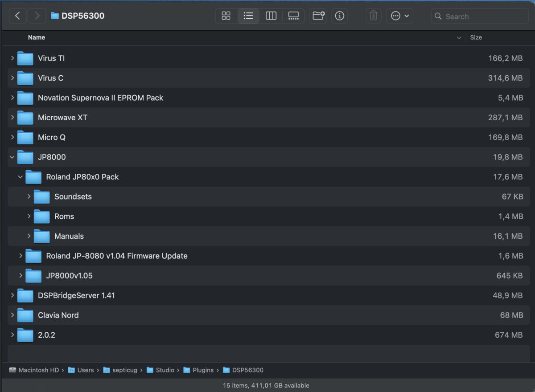Screen dimensions: 535x392
Task: Expand Roland JP-8080 v1.04 Firmware Update
Action: [21, 256]
